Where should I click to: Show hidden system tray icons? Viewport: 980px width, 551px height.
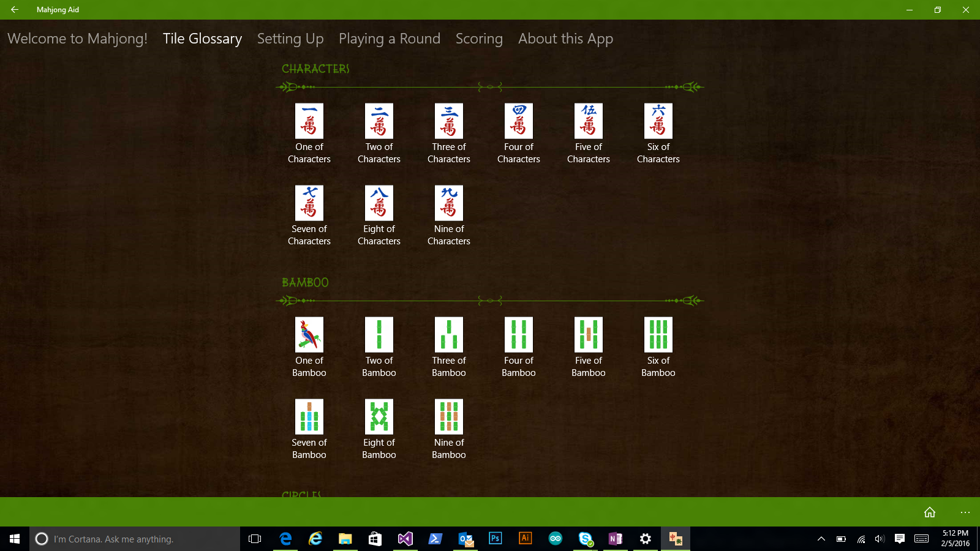[x=821, y=539]
